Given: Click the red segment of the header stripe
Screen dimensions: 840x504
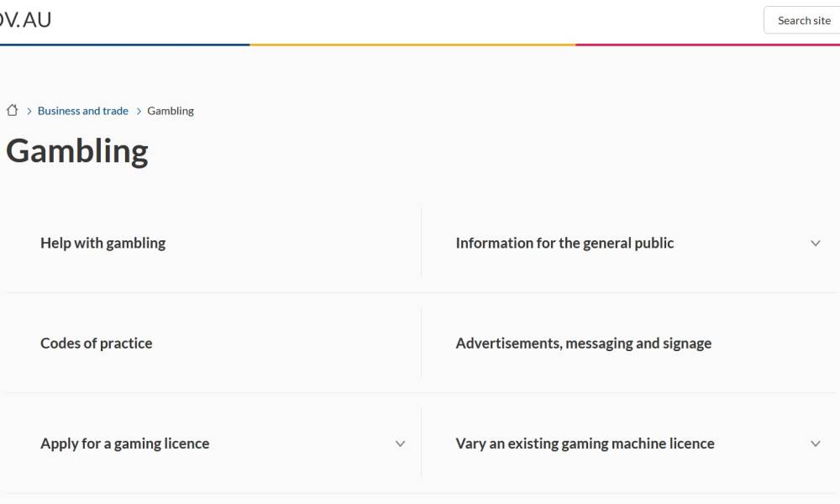Looking at the screenshot, I should click(x=707, y=45).
